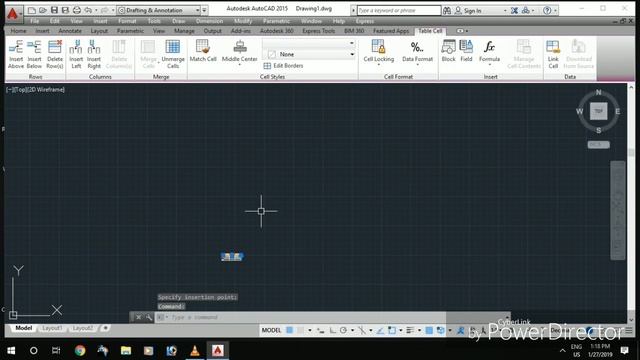Click Open file icon in quick access toolbar
This screenshot has width=640, height=360.
pos(43,10)
